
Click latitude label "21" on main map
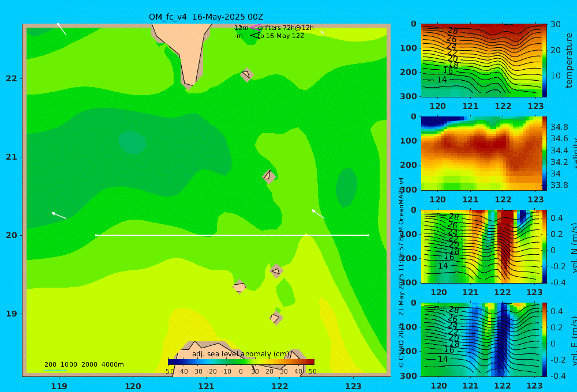(12, 157)
